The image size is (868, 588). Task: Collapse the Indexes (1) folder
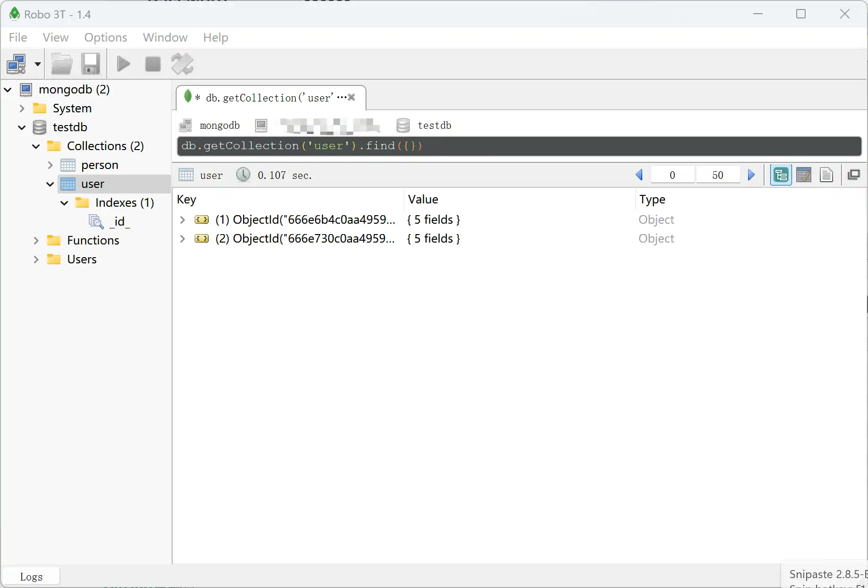[x=64, y=202]
